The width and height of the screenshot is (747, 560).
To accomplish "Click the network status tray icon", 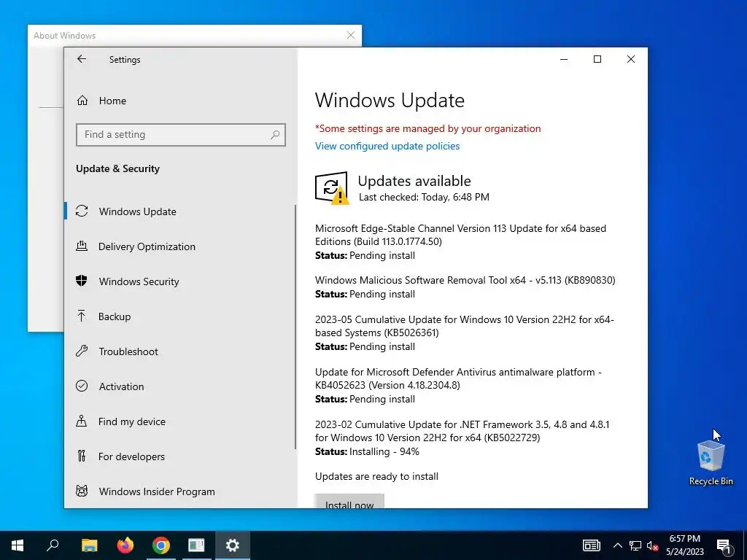I will click(635, 545).
